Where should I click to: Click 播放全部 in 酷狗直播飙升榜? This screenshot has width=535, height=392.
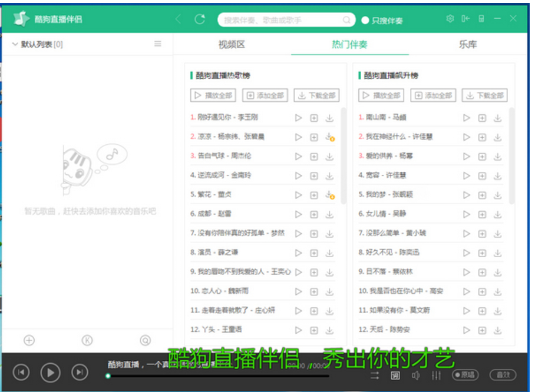tap(381, 95)
